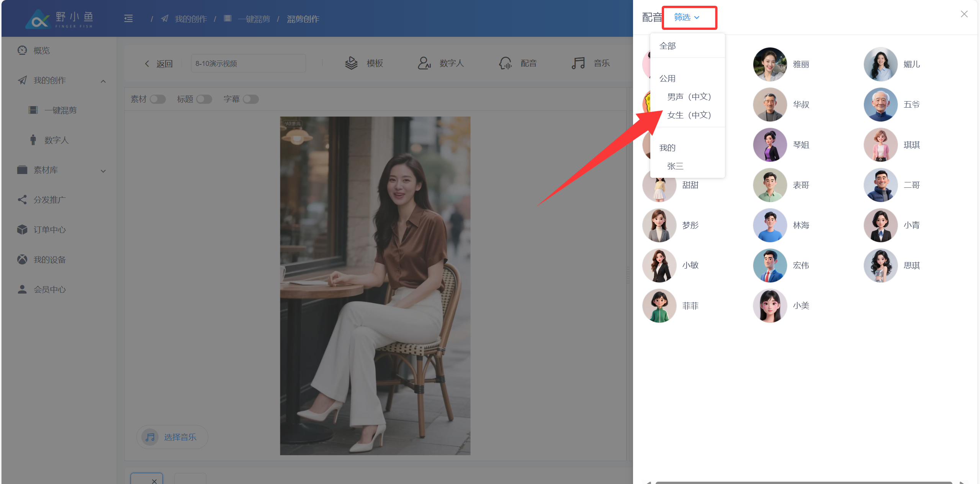The width and height of the screenshot is (980, 484).
Task: Choose 女生（中文）in the filter menu
Action: (689, 115)
